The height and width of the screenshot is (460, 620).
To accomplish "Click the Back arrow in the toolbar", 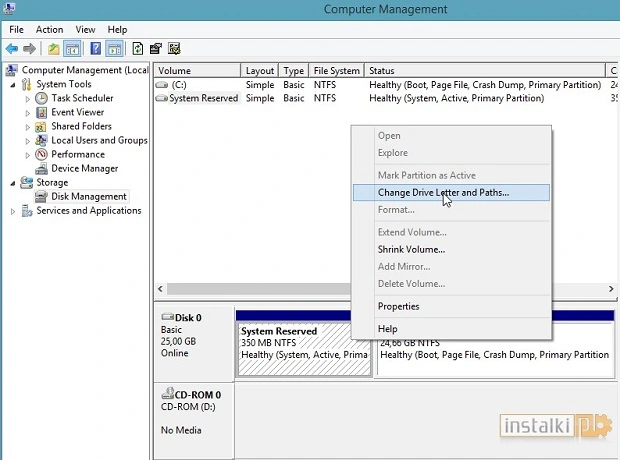I will (12, 48).
